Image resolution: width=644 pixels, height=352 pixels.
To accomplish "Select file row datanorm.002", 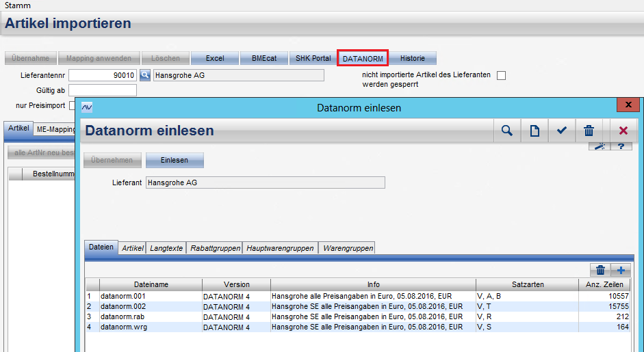I will pos(357,306).
